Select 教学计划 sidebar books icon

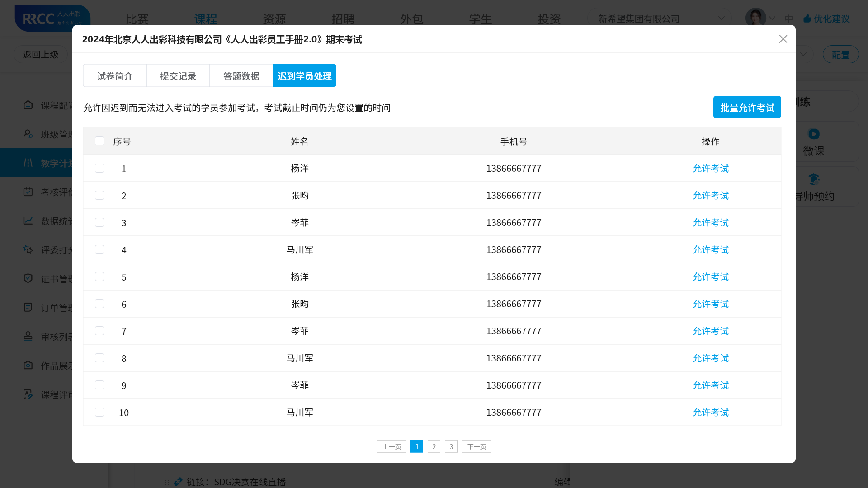tap(28, 163)
